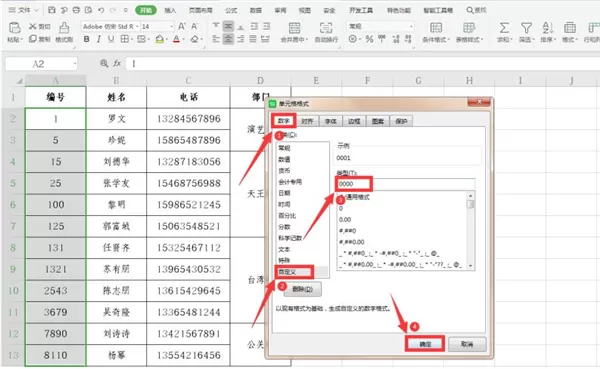Toggle Bold formatting
The image size is (600, 369).
click(x=86, y=39)
